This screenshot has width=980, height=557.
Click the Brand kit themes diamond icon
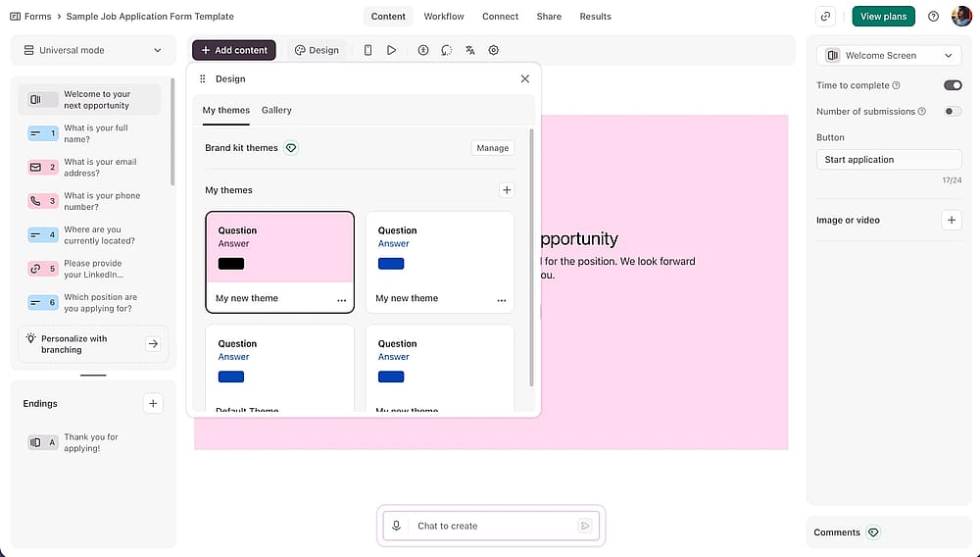pyautogui.click(x=291, y=148)
